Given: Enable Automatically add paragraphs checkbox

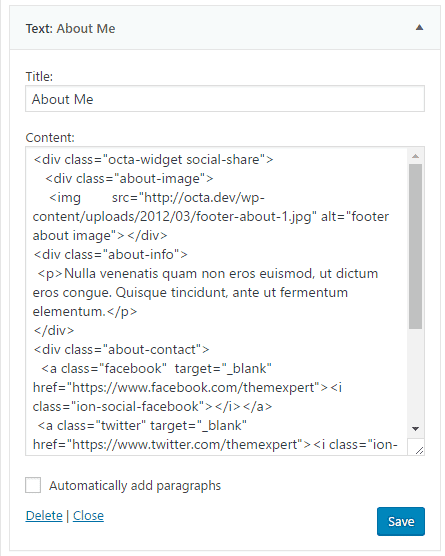Looking at the screenshot, I should (x=33, y=485).
